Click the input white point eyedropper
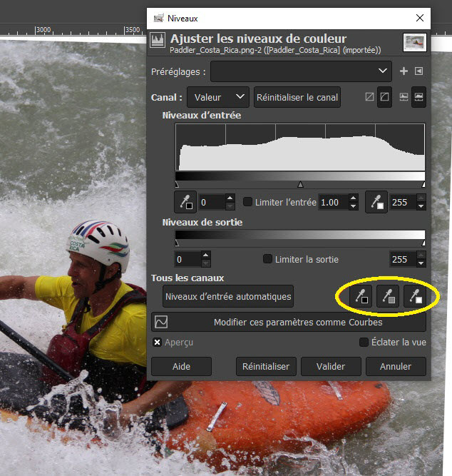Viewport: 452px width, 476px height. (x=376, y=202)
